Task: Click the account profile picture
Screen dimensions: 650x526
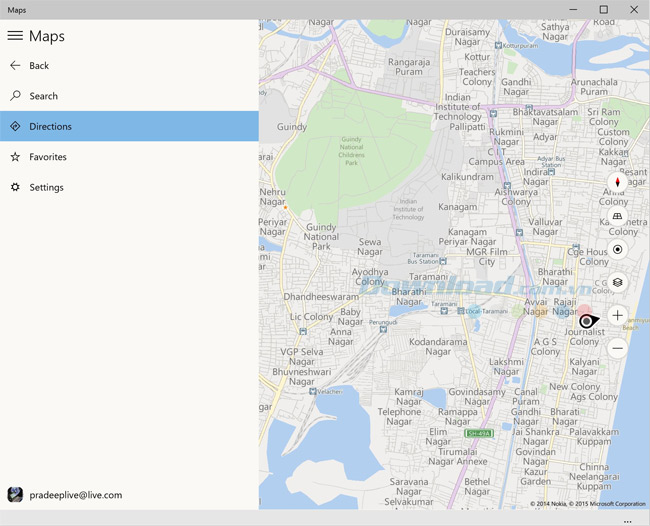Action: (15, 495)
